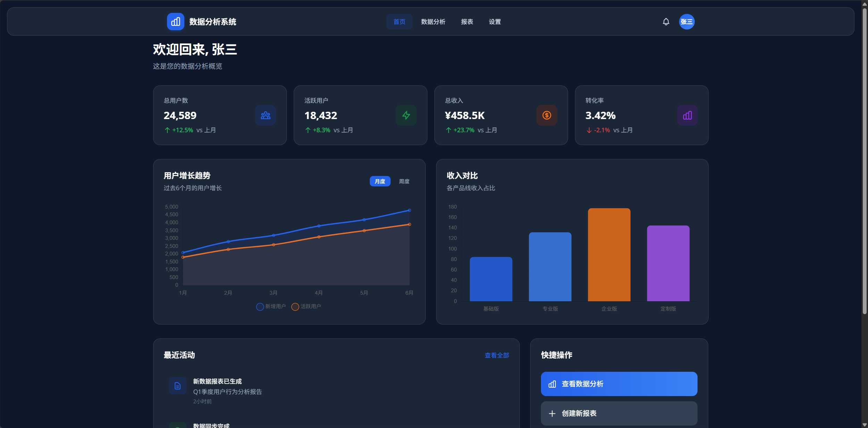Switch chart to 周度 view
Image resolution: width=868 pixels, height=428 pixels.
pyautogui.click(x=404, y=181)
